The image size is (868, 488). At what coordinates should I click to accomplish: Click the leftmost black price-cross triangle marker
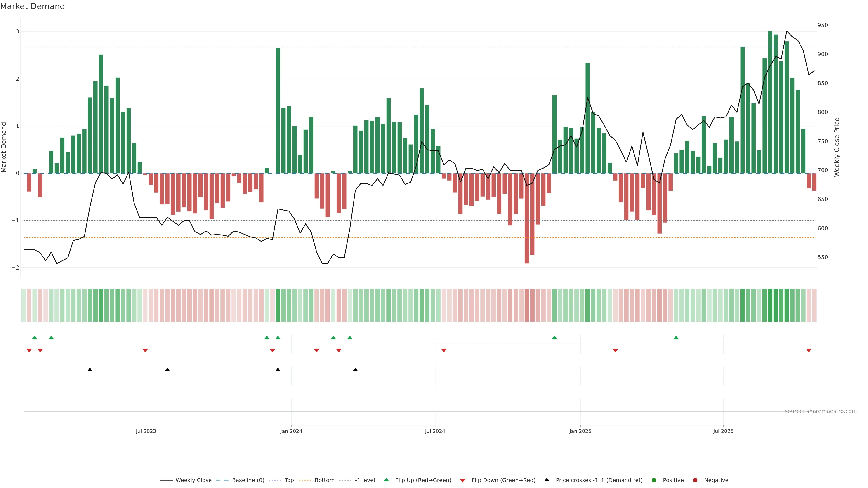coord(90,370)
